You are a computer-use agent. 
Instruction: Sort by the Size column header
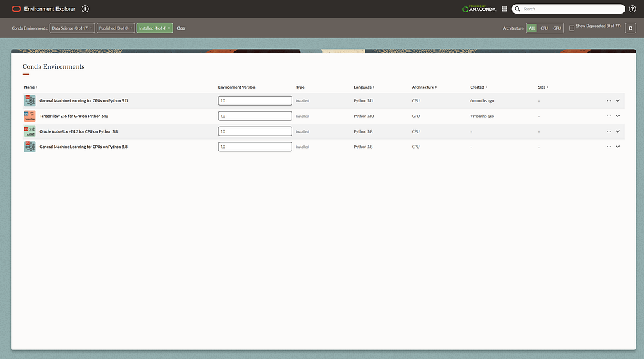coord(543,87)
